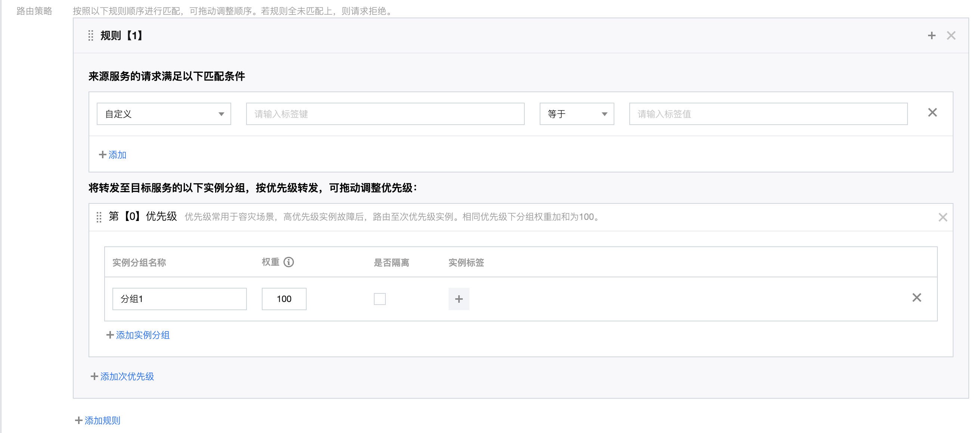Click the drag handle beside 规则【1】
980x433 pixels.
pyautogui.click(x=90, y=36)
